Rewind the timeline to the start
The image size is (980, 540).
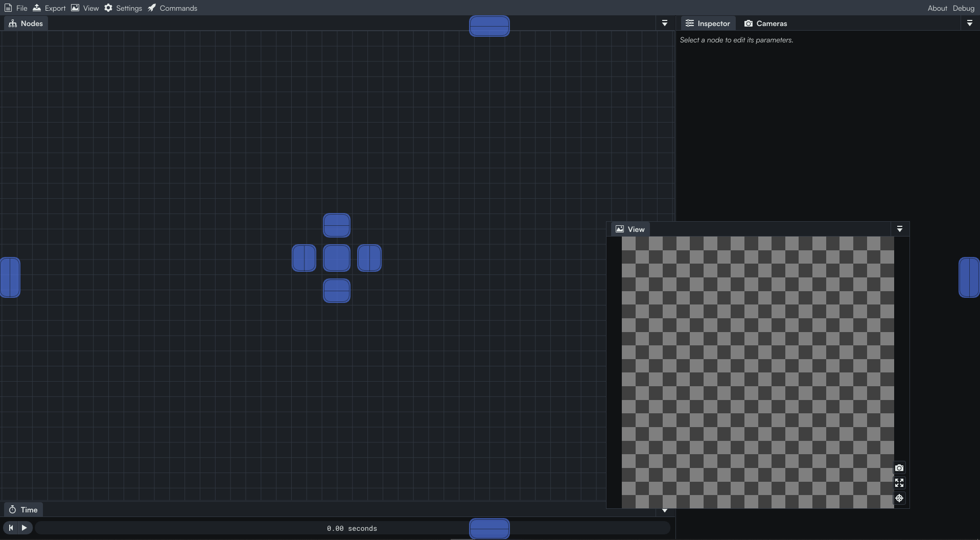(x=11, y=528)
